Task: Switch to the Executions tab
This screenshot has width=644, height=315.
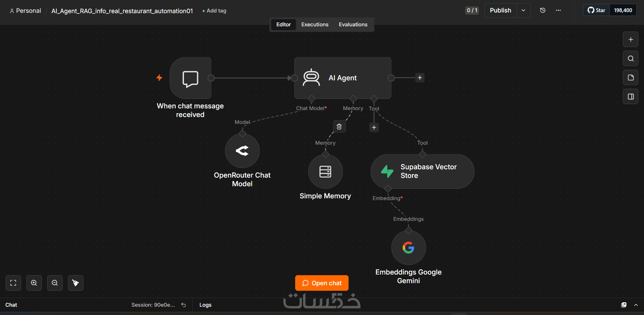Action: coord(315,25)
